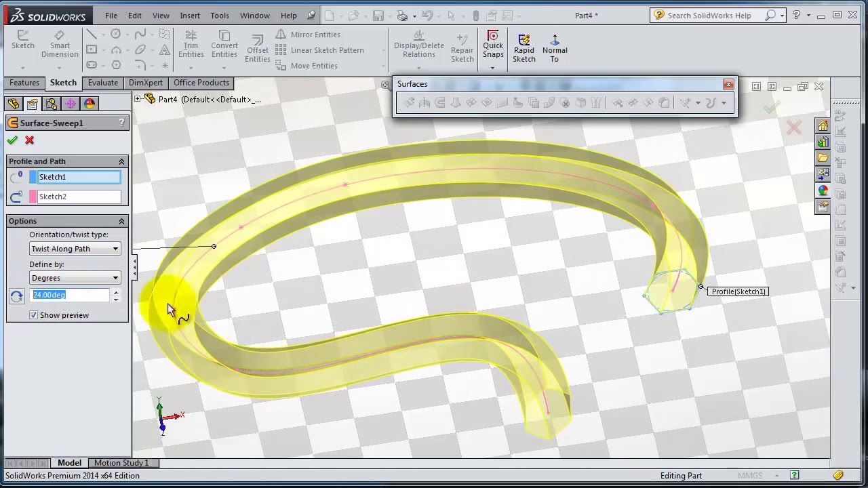Open the ConfigurationManager tab icon
868x488 pixels.
click(x=52, y=103)
